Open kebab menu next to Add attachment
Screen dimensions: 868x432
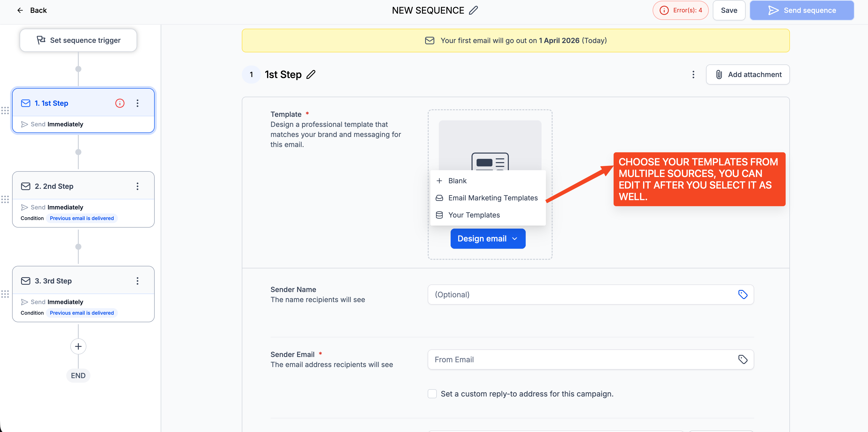pos(693,75)
